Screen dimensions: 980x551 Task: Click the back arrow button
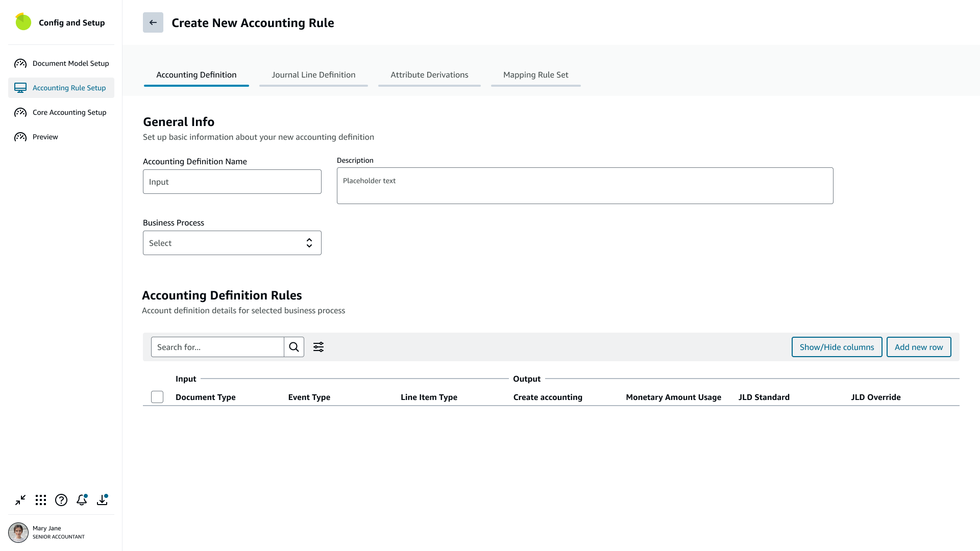[x=153, y=22]
